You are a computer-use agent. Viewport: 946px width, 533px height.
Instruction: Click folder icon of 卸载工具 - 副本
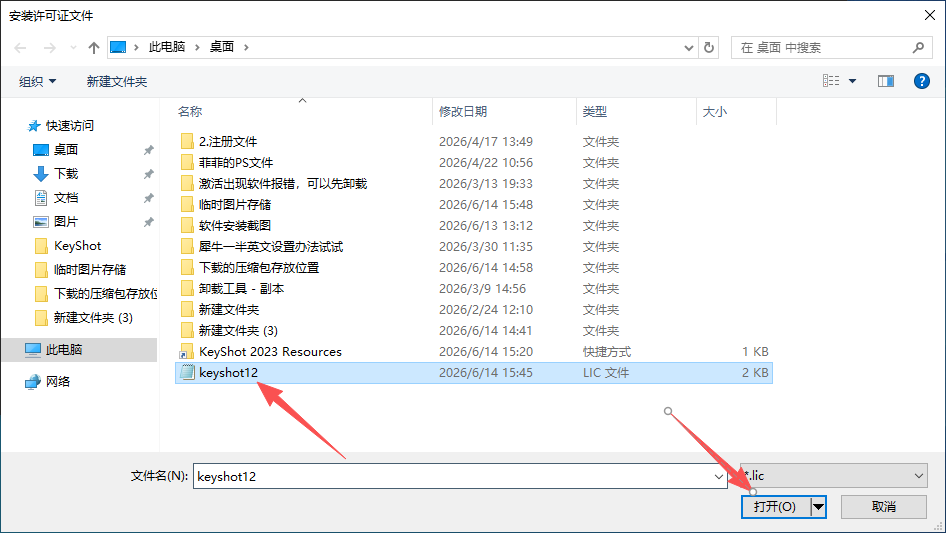(187, 289)
